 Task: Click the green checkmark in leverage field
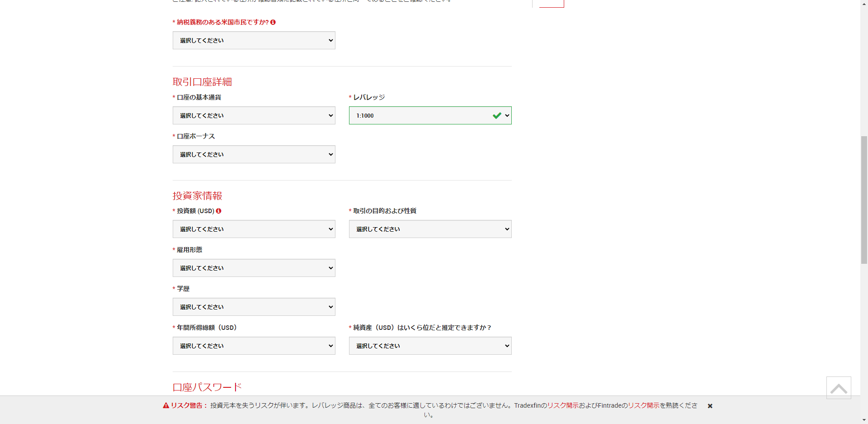[x=497, y=115]
